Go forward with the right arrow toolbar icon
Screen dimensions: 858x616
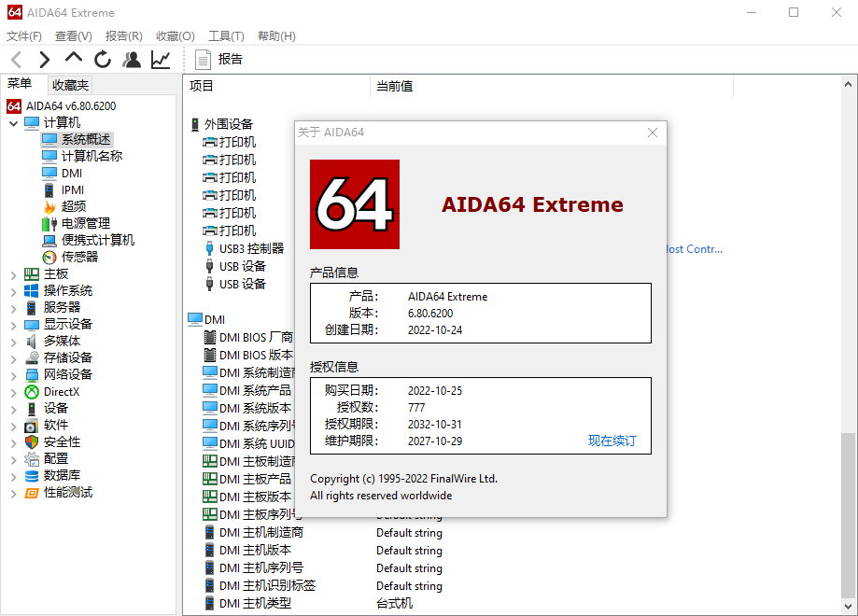44,59
